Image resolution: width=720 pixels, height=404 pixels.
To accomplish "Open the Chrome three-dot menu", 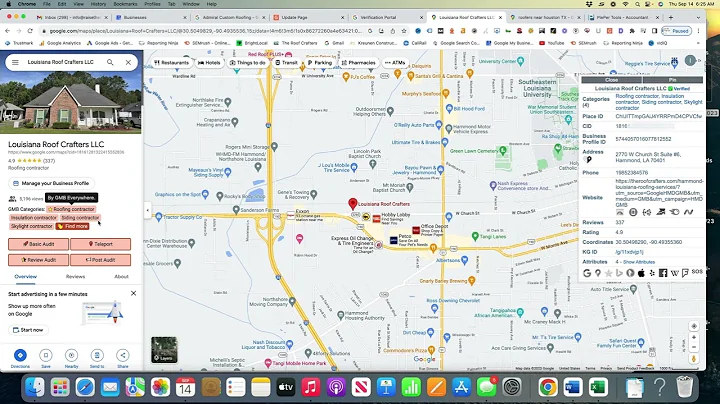I will pyautogui.click(x=698, y=31).
